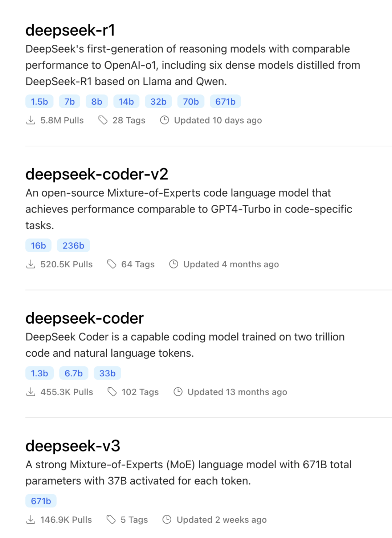This screenshot has width=392, height=538.
Task: Click the download icon beside 146.9K Pulls
Action: click(x=31, y=520)
